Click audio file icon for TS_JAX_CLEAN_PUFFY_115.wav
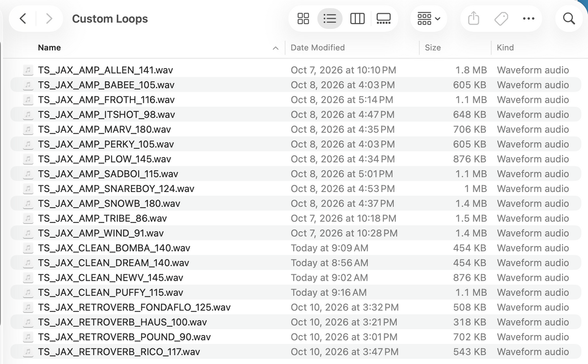 pos(28,292)
